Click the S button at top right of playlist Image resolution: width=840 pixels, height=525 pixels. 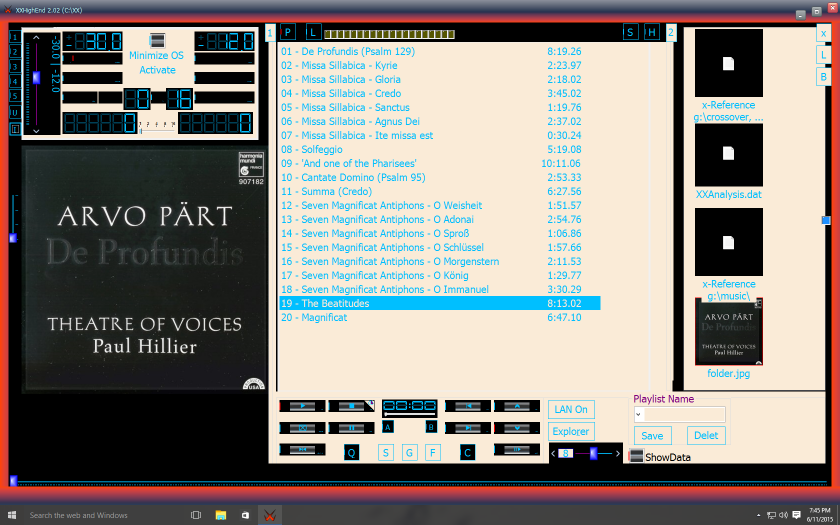(631, 32)
